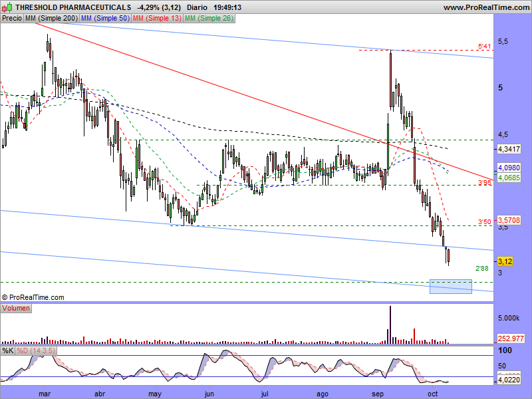Click the blue 4,0980 value tag

tap(509, 168)
